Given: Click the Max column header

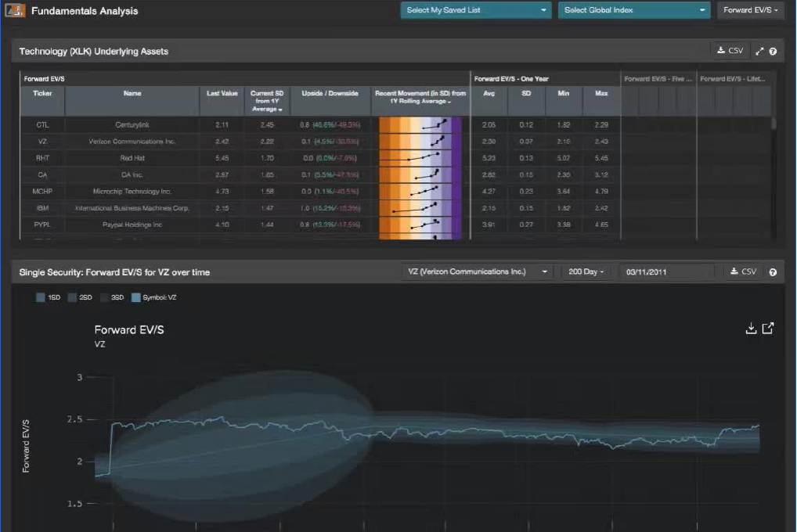Looking at the screenshot, I should pos(601,101).
